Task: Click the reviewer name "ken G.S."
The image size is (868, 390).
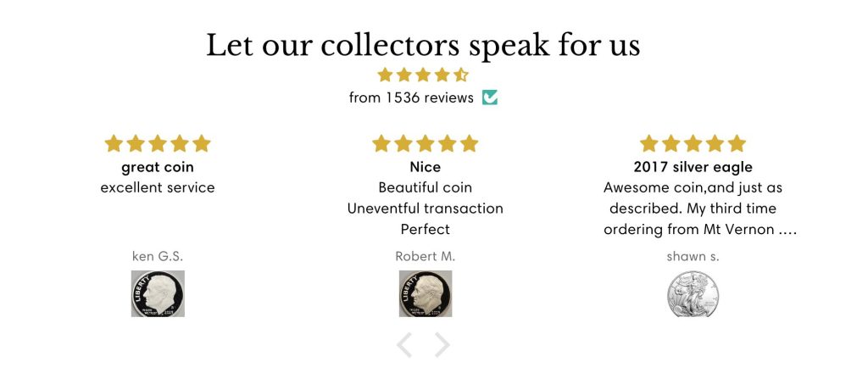Action: click(x=158, y=256)
